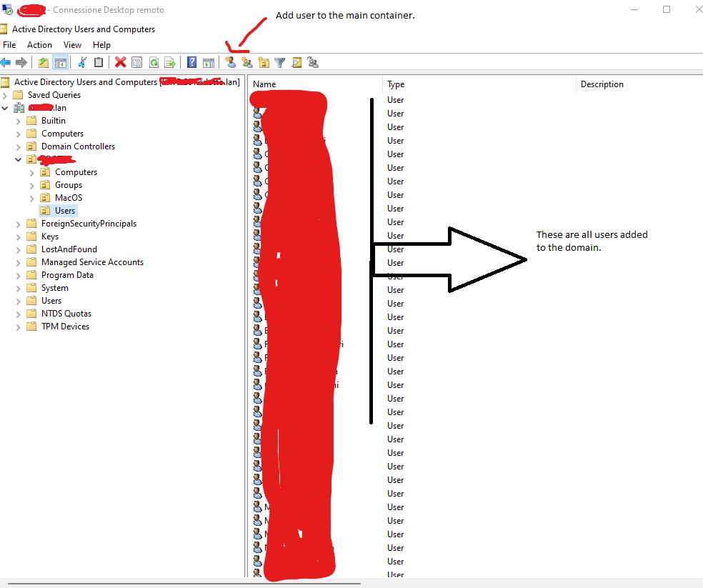Click the Description column header
The width and height of the screenshot is (703, 588).
point(602,84)
